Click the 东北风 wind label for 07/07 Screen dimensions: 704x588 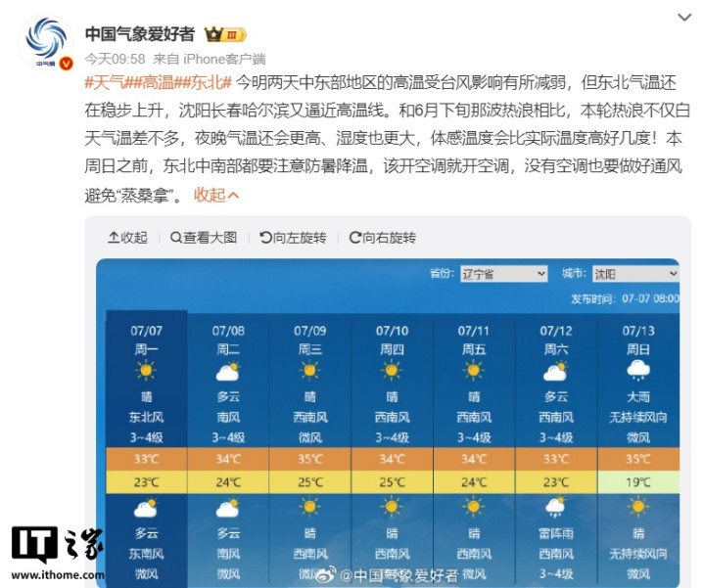(146, 417)
